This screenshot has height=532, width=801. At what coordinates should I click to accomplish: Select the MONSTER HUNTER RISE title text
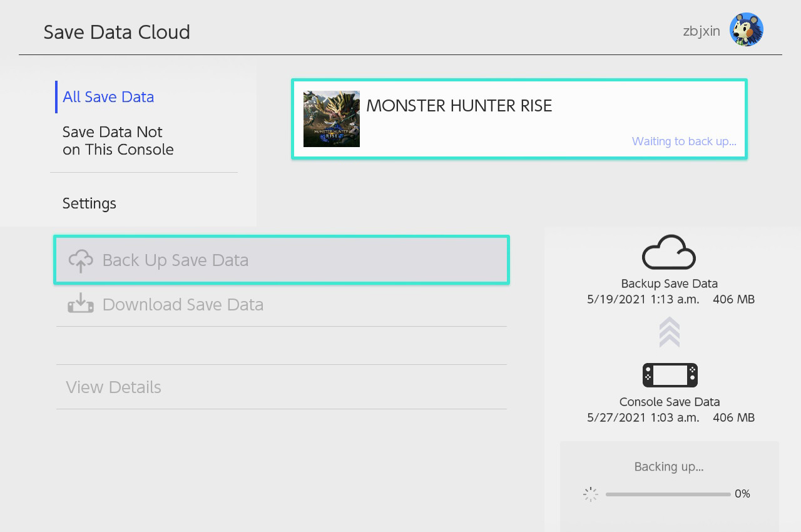[x=459, y=106]
